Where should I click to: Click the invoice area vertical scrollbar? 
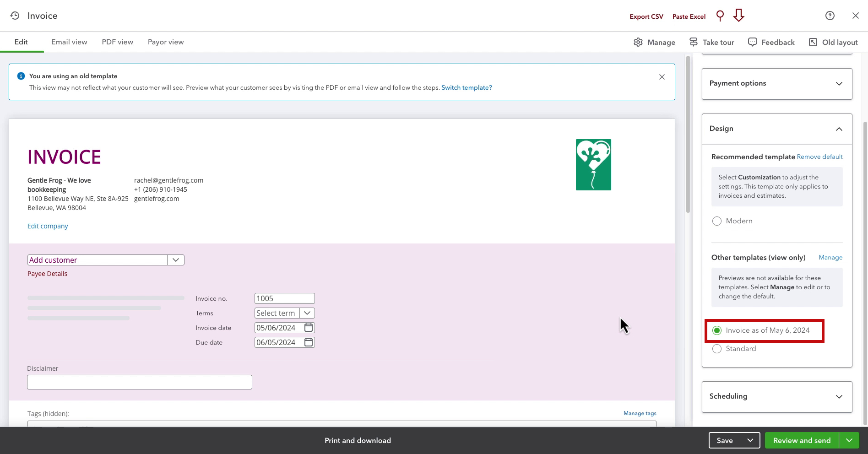pyautogui.click(x=688, y=135)
